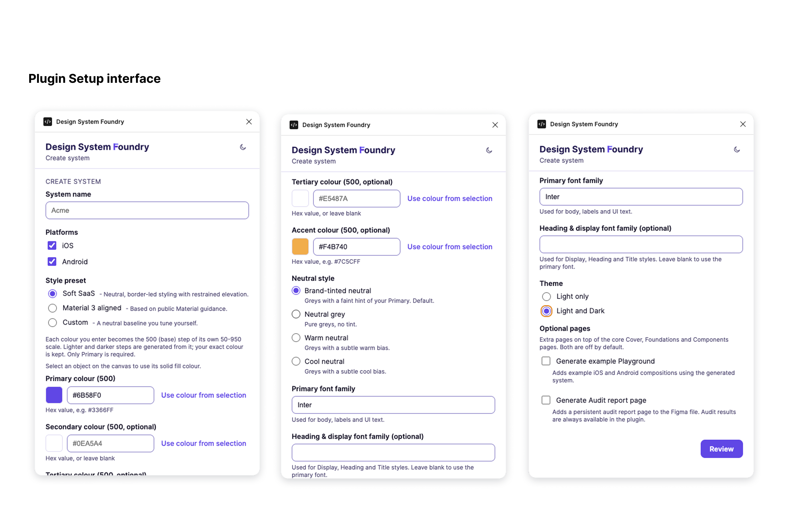Toggle dark mode moon icon in right panel

pos(737,150)
